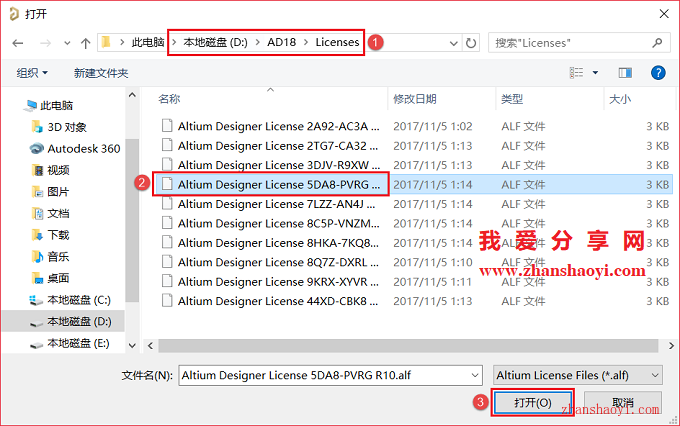
Task: Toggle the preview pane
Action: point(625,72)
